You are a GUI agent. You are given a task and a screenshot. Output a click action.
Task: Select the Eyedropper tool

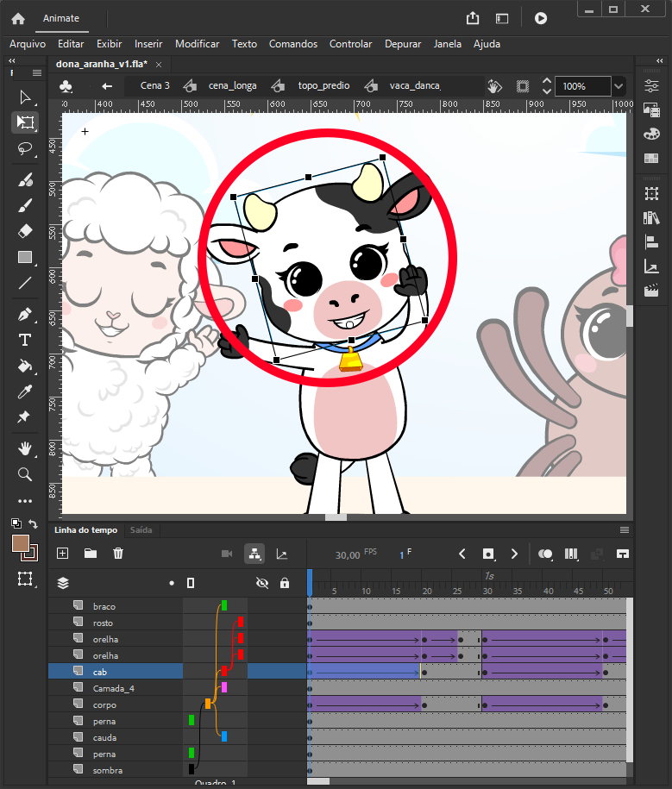25,391
